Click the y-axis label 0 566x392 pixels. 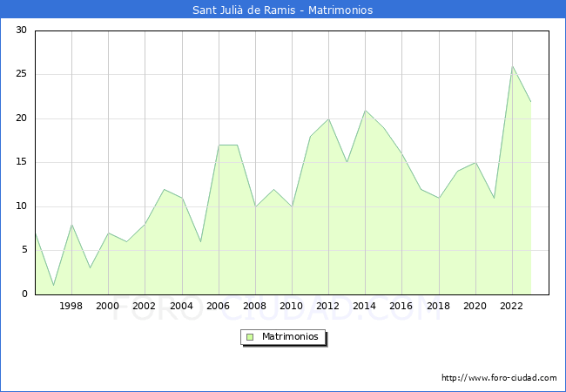(x=24, y=294)
